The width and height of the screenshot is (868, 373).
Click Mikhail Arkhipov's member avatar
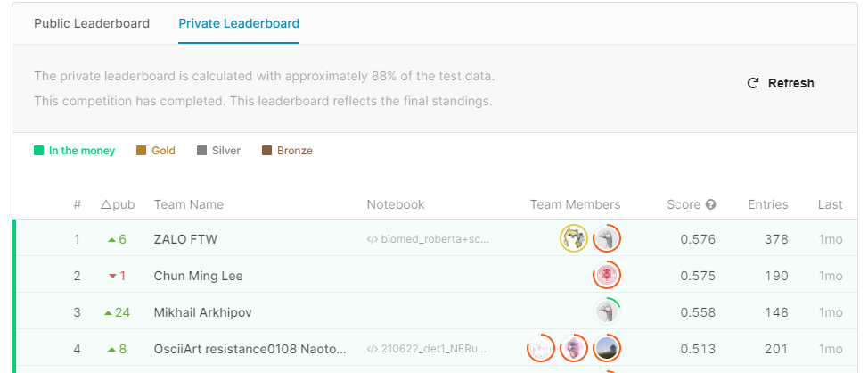click(607, 312)
